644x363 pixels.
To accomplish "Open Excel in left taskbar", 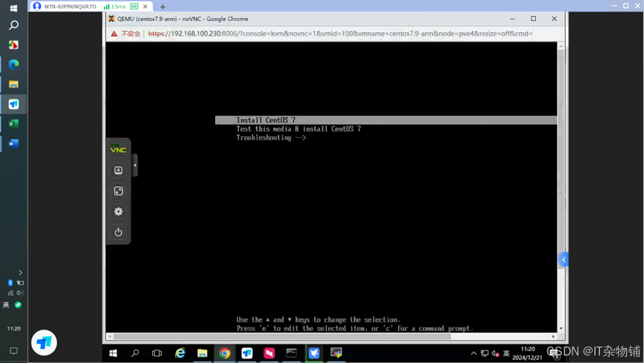I will point(13,124).
